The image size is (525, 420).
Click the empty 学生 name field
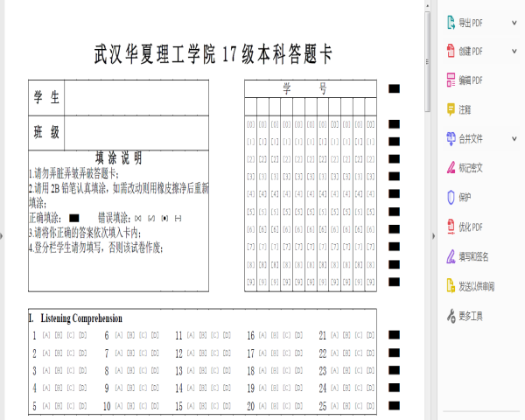136,98
